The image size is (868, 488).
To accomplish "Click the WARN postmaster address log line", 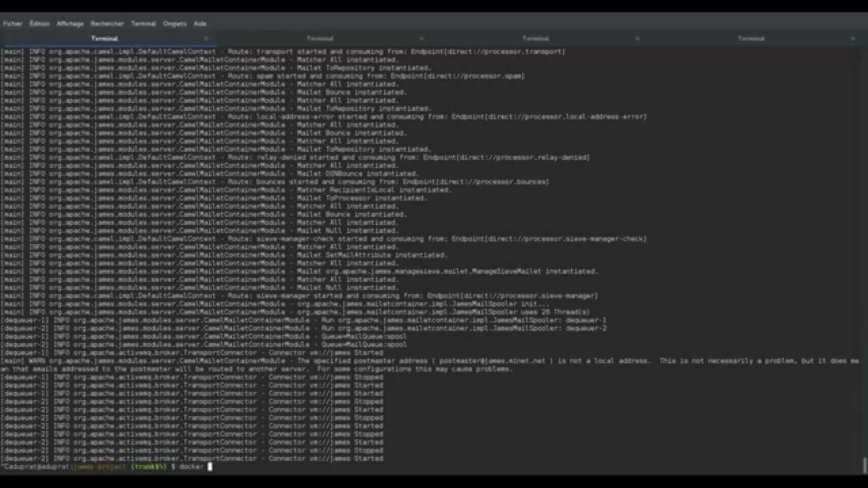I will click(431, 365).
